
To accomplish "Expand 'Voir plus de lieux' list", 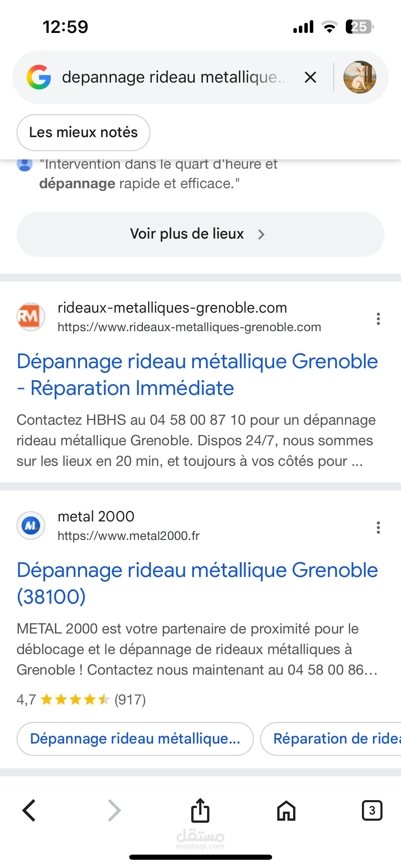I will pos(200,234).
